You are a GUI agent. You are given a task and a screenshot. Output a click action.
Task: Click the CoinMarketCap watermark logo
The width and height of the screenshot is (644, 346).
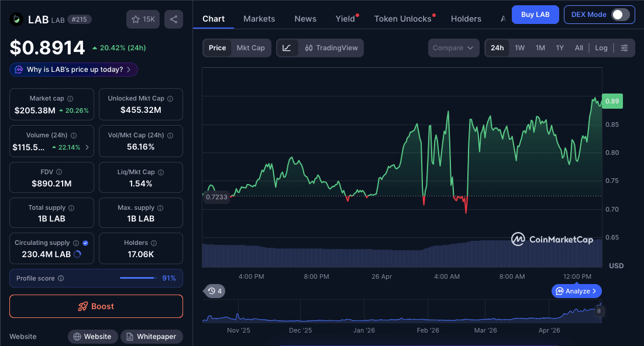pos(519,238)
